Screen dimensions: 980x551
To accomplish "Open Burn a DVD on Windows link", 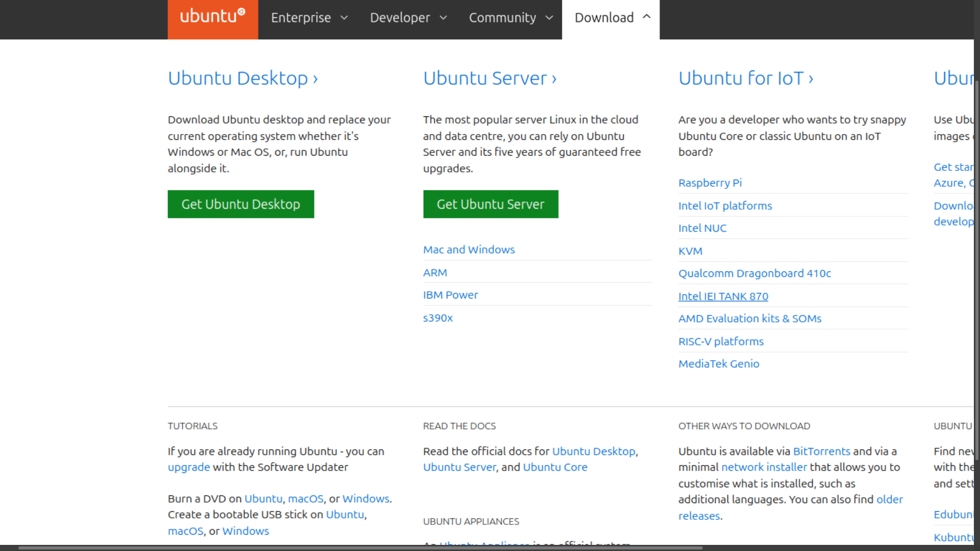I will pyautogui.click(x=366, y=498).
